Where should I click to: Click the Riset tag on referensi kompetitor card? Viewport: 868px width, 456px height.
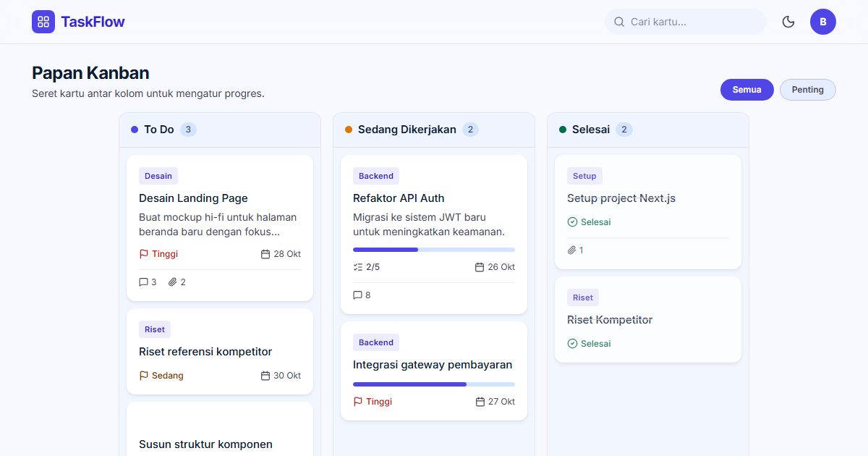[x=155, y=329]
